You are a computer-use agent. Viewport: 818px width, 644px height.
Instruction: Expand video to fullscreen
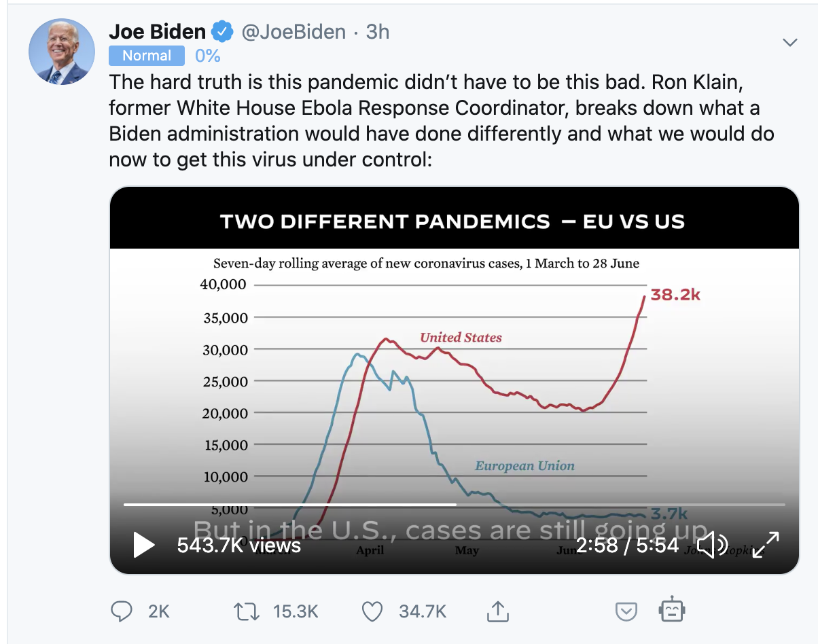766,545
